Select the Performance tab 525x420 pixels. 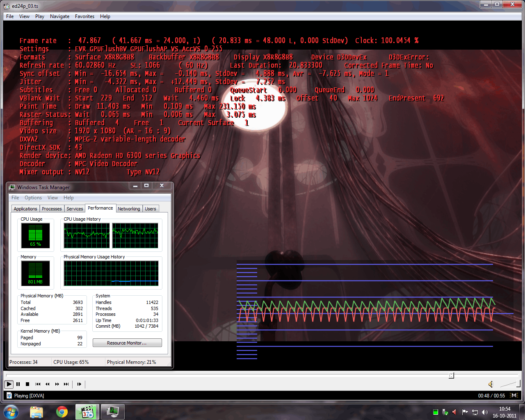100,208
